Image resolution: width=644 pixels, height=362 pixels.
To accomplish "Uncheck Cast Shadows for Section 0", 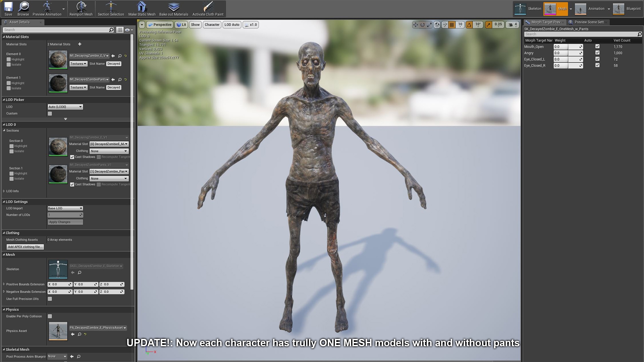I will pos(72,157).
